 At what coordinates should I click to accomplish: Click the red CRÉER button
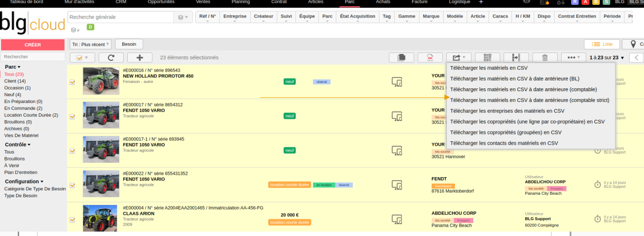pyautogui.click(x=33, y=45)
